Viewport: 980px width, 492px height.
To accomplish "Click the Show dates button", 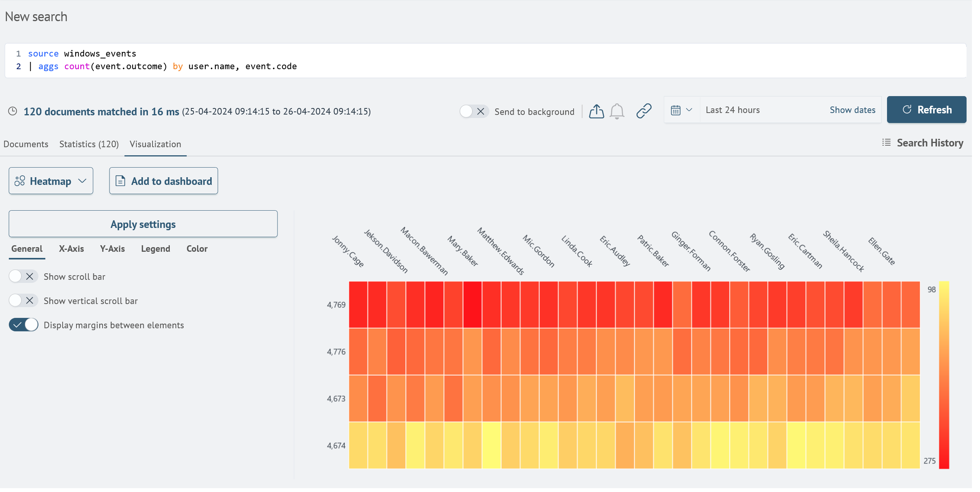I will pyautogui.click(x=852, y=110).
